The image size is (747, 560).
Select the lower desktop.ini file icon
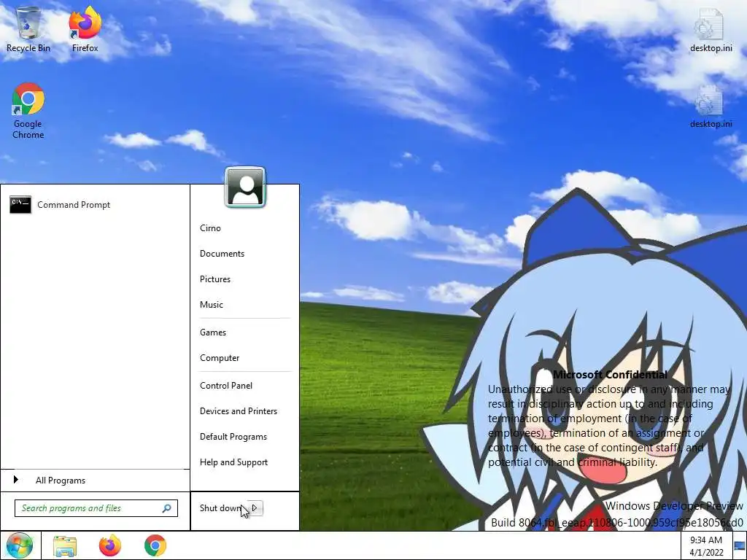[x=711, y=106]
